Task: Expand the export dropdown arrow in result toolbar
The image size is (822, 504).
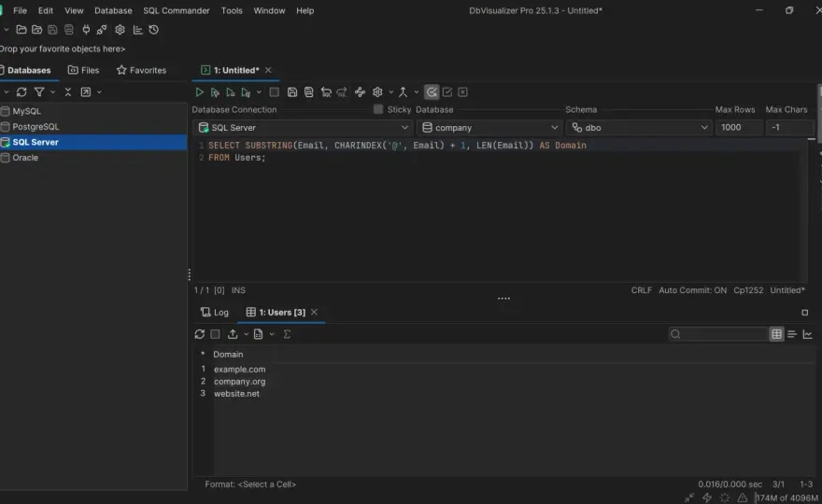Action: click(246, 334)
